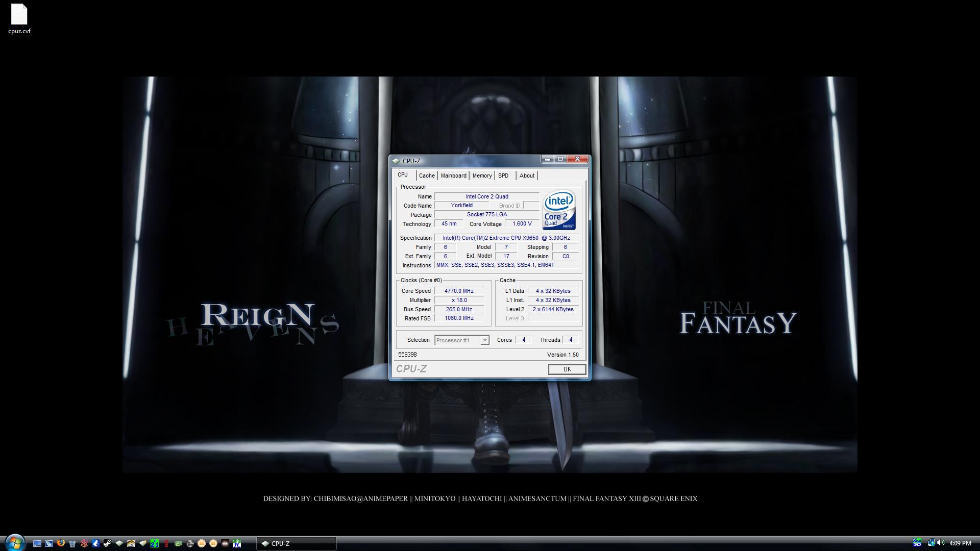Open the Windows Start orb
Viewport: 980px width, 551px height.
tap(15, 543)
